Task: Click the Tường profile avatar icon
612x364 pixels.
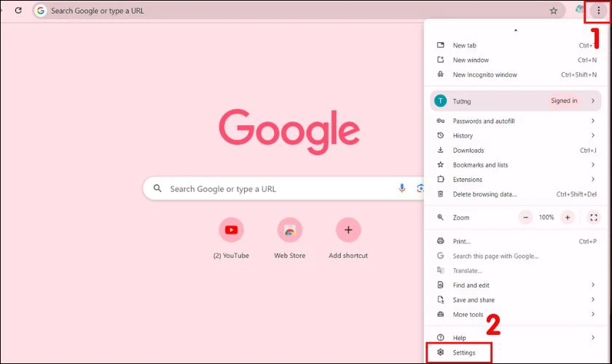Action: pyautogui.click(x=440, y=100)
